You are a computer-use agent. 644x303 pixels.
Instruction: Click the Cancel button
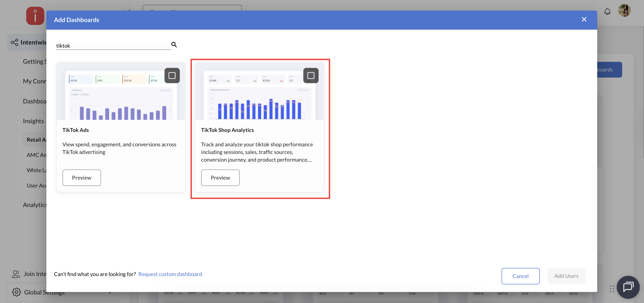pos(520,276)
